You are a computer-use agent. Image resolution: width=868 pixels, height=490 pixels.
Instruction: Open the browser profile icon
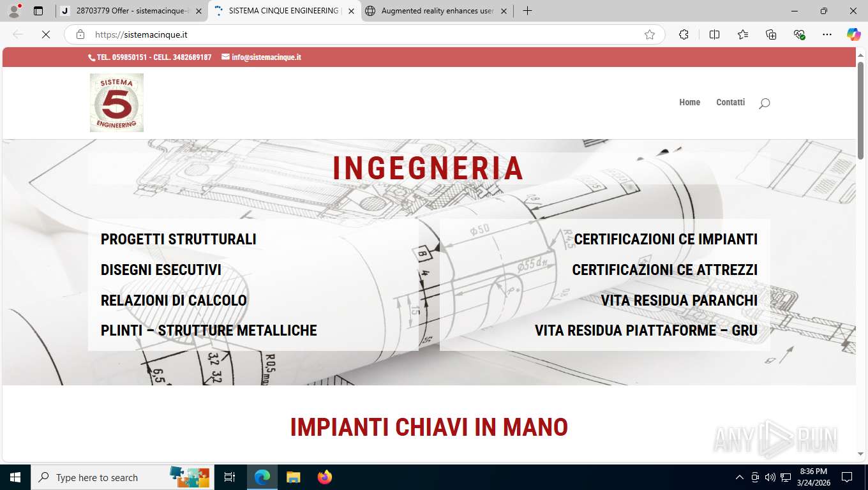(14, 11)
